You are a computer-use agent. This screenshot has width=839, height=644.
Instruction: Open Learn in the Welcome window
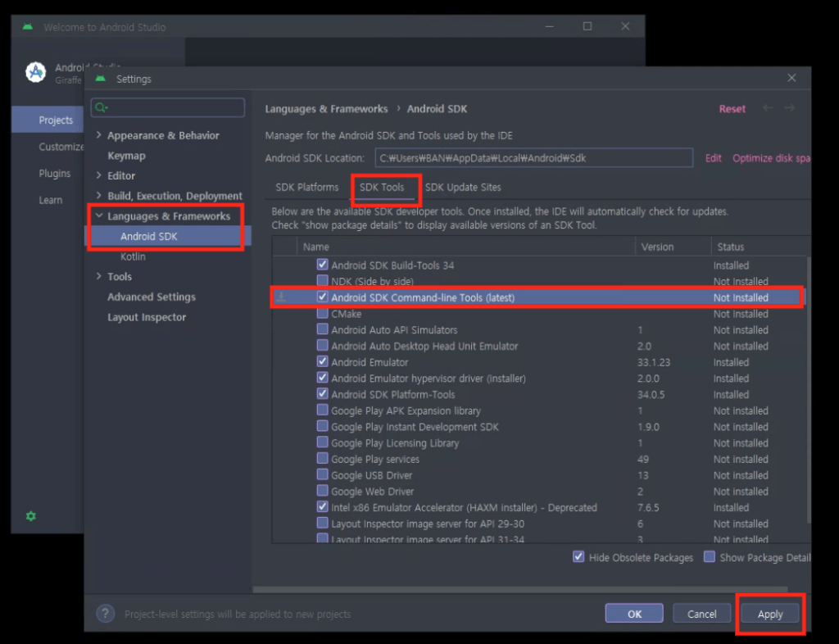tap(50, 200)
